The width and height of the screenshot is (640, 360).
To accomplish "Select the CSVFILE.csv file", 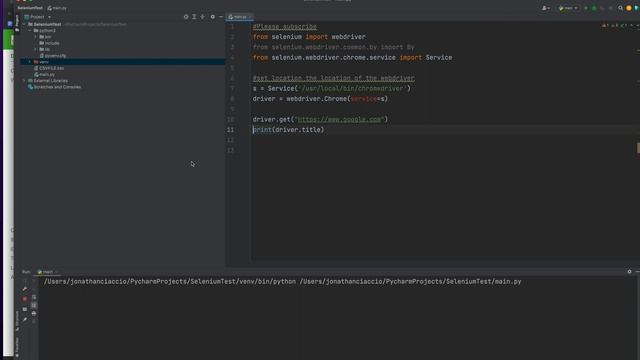I will [49, 68].
